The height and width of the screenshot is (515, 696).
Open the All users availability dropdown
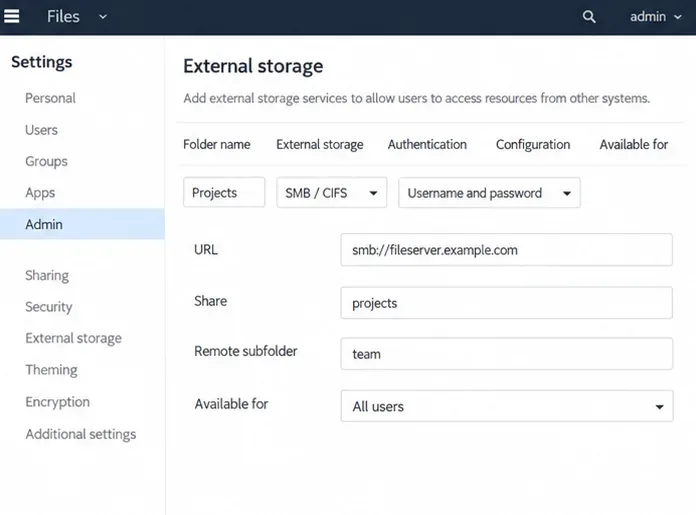pos(507,406)
